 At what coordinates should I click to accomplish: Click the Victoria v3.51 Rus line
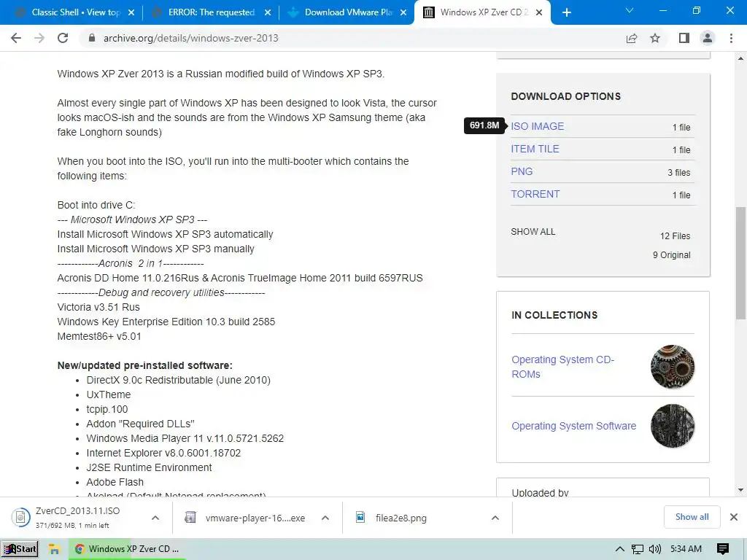coord(98,307)
